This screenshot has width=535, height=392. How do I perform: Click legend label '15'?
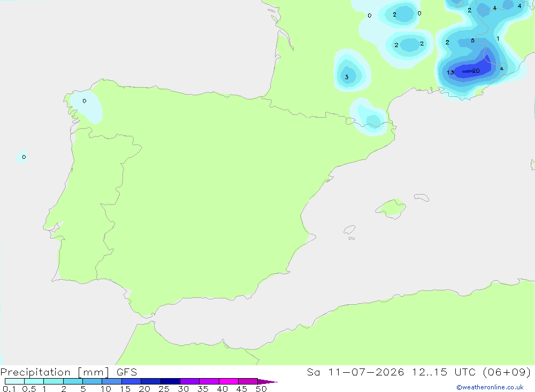pos(125,389)
